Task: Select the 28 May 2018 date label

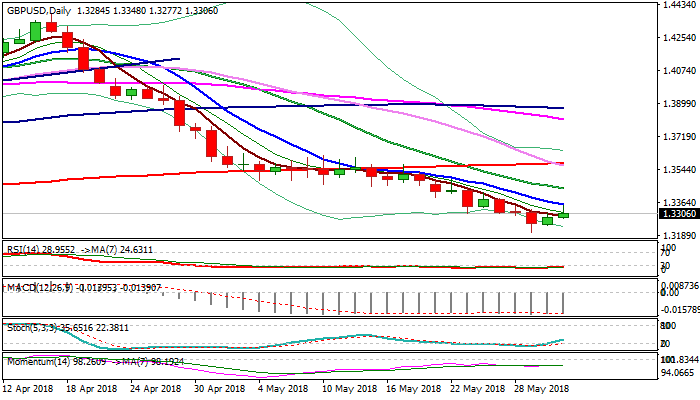Action: click(x=539, y=388)
